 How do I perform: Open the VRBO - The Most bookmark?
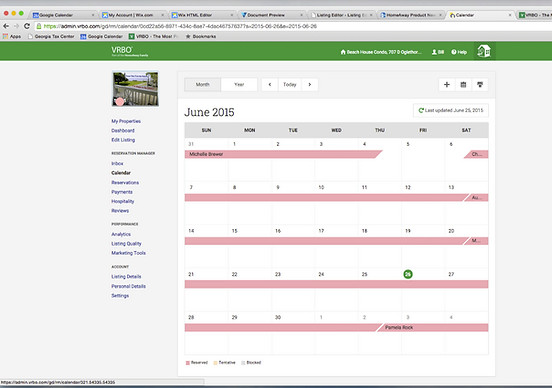(153, 36)
